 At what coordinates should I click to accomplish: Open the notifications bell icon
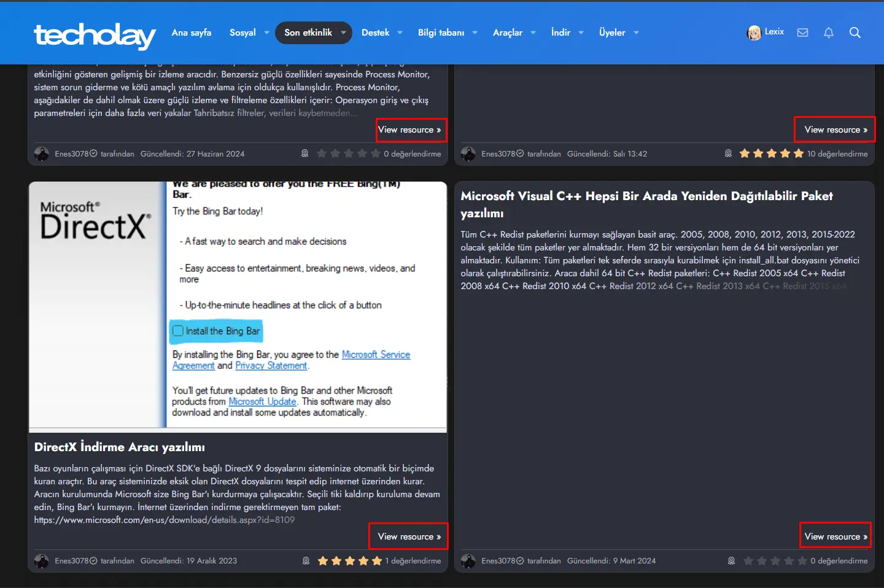point(829,33)
